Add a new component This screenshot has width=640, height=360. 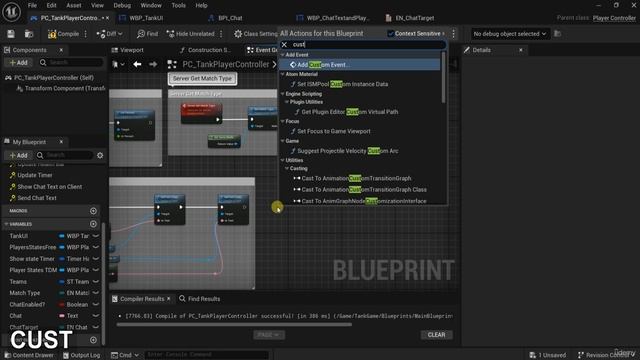click(18, 62)
